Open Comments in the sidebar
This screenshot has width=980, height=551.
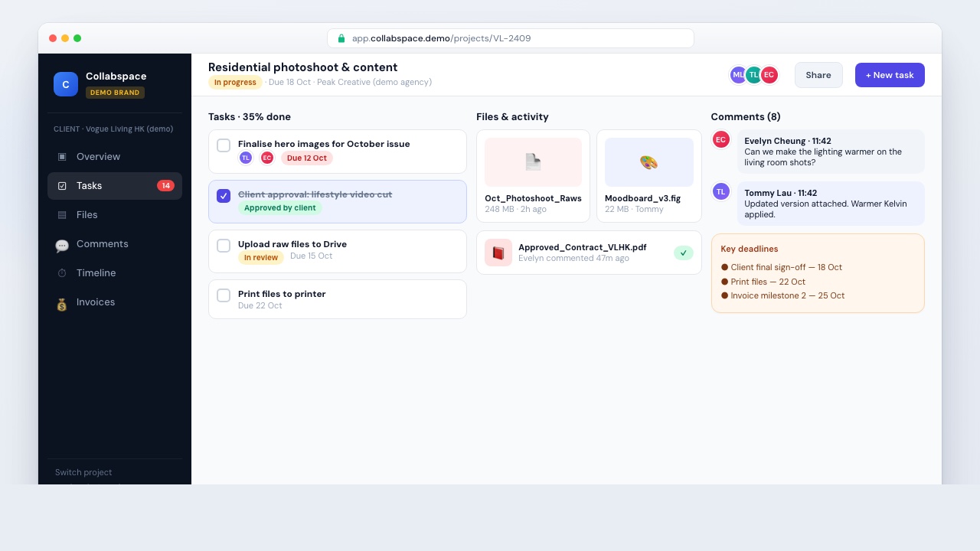coord(115,244)
